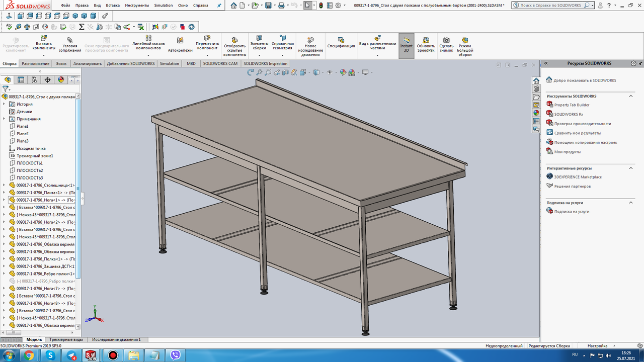The image size is (644, 362).
Task: Switch to the Анализировать tab
Action: [x=88, y=63]
